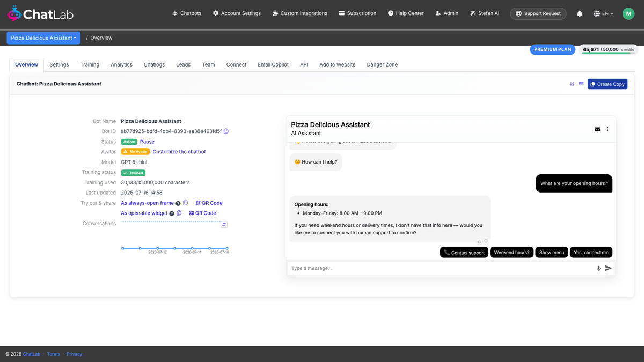The image size is (644, 362).
Task: Switch to the Leads tab
Action: tap(183, 64)
